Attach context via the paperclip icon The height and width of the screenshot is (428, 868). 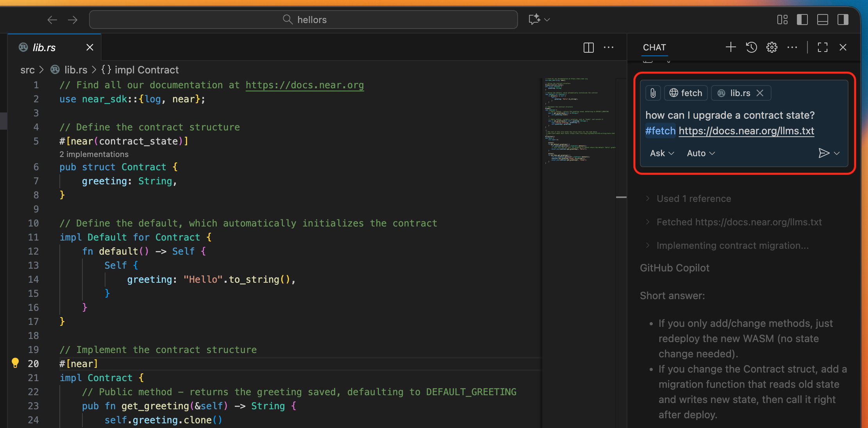[653, 93]
